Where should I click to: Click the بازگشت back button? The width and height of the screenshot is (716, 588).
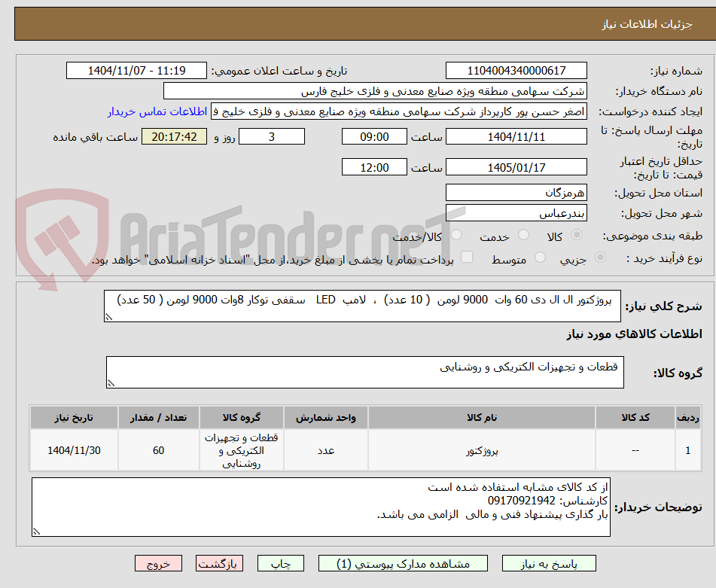pyautogui.click(x=219, y=563)
